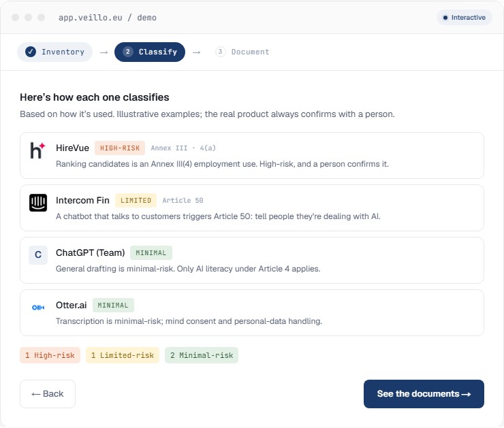Click the step 2 number badge
The width and height of the screenshot is (504, 428).
(127, 52)
